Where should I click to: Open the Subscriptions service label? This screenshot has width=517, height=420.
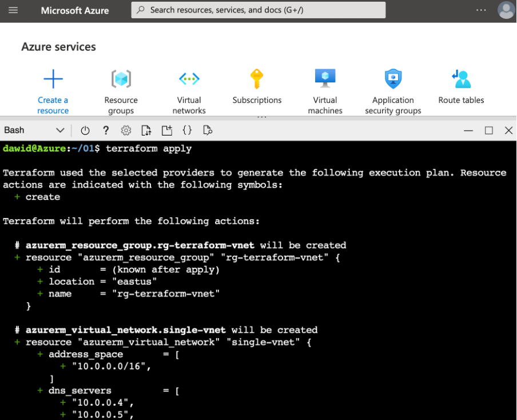pos(257,100)
